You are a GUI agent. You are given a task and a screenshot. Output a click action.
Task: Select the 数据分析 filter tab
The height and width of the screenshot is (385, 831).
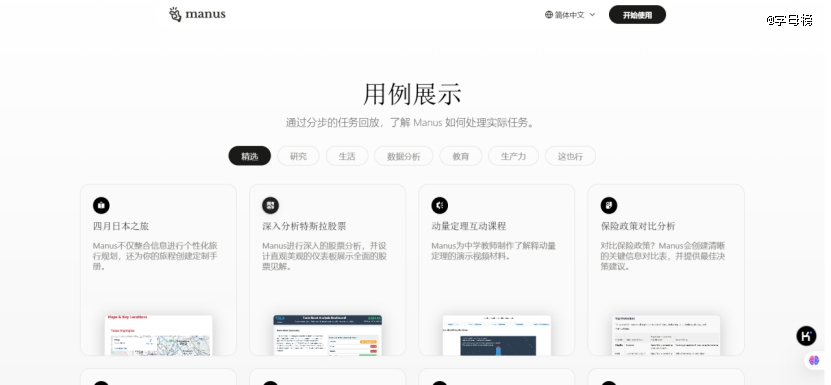coord(403,156)
